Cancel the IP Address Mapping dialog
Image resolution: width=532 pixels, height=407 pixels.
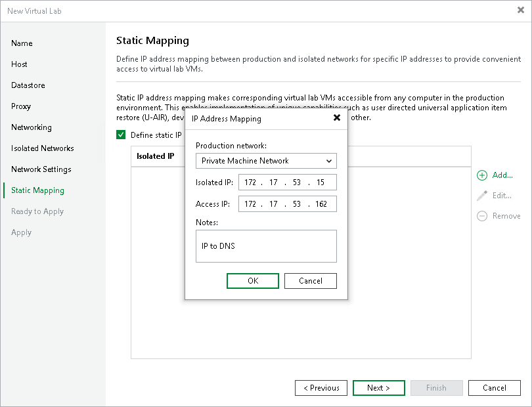click(311, 281)
